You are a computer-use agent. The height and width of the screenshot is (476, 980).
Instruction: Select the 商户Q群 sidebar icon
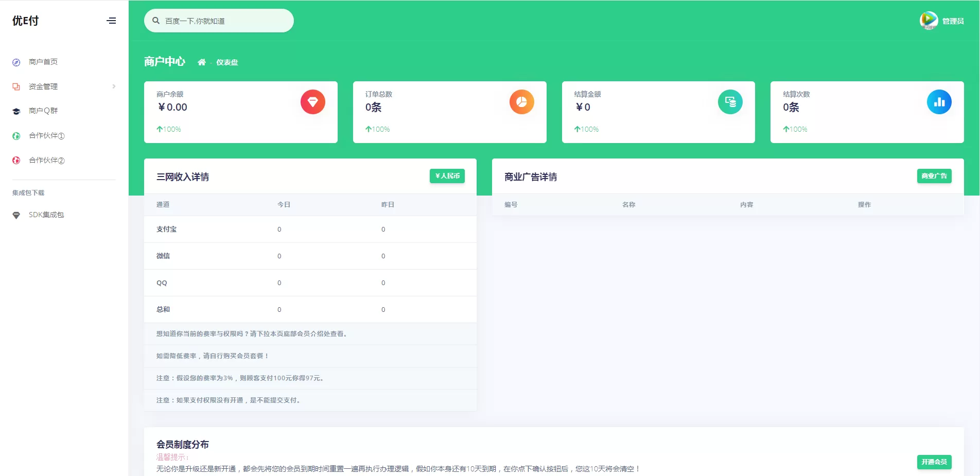(x=15, y=111)
